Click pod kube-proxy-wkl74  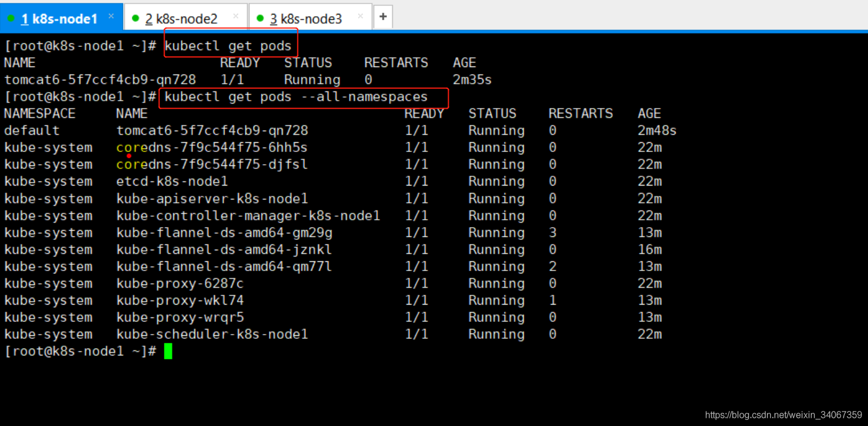(x=180, y=301)
